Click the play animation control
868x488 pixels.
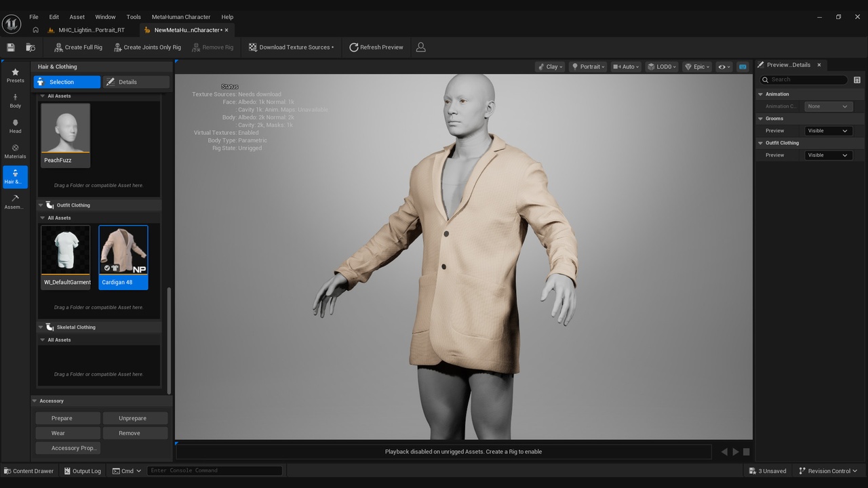click(735, 451)
